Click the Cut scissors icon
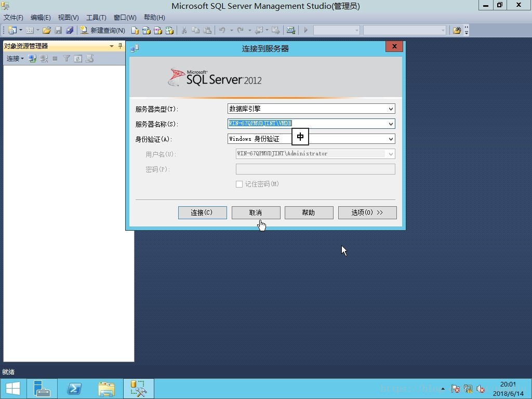Screen dimensions: 532x399 click(184, 30)
